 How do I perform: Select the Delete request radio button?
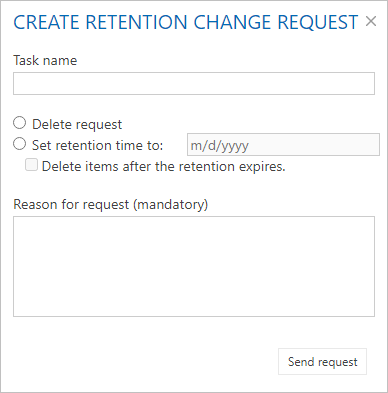[20, 123]
